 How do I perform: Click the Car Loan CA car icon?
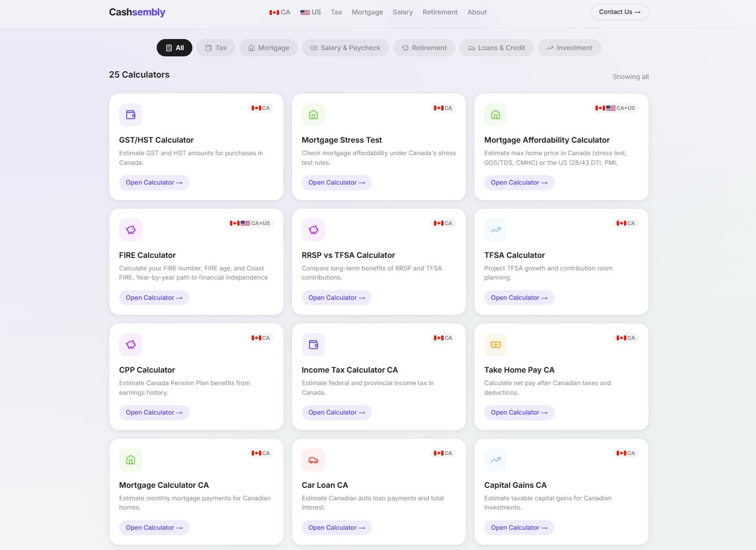[x=313, y=460]
